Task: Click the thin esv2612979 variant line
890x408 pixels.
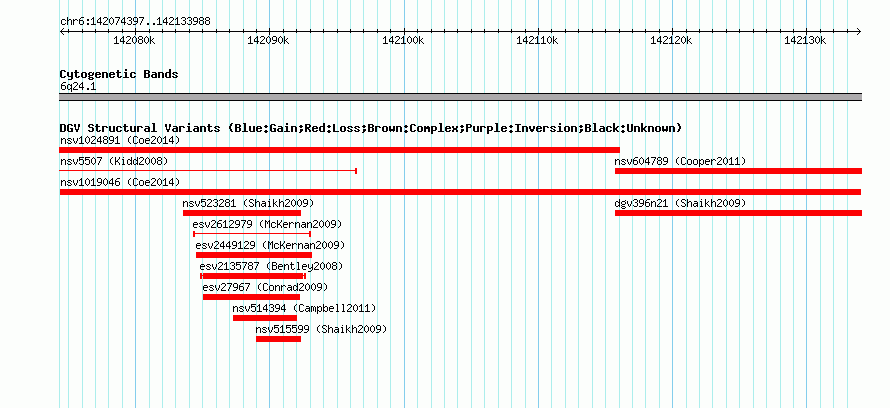Action: click(x=252, y=233)
